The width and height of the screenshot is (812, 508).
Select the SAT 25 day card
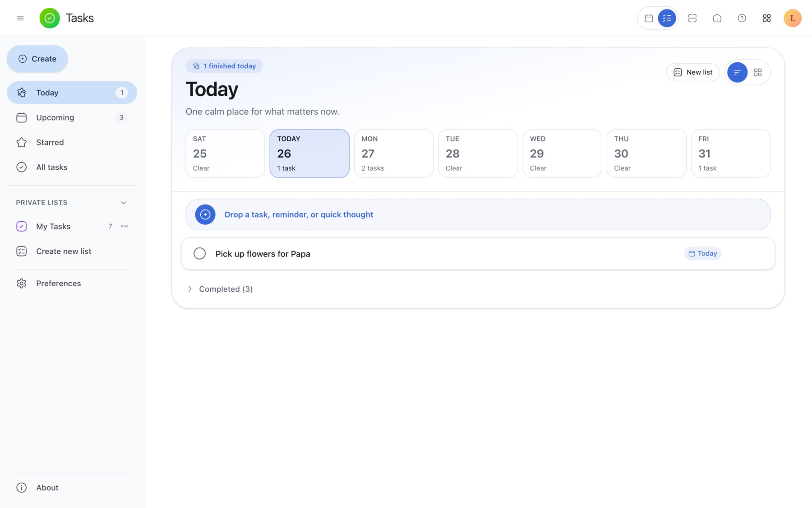pos(225,154)
